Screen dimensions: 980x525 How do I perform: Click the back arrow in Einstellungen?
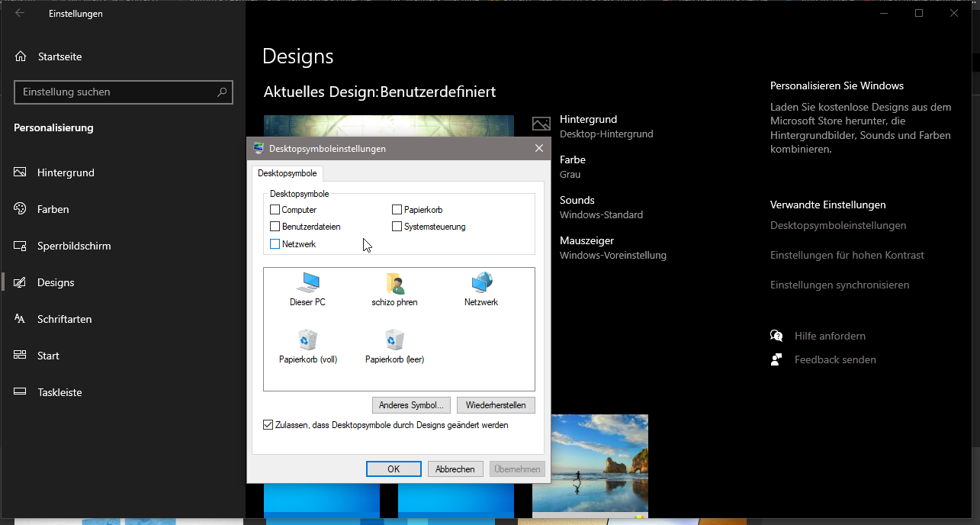(20, 13)
